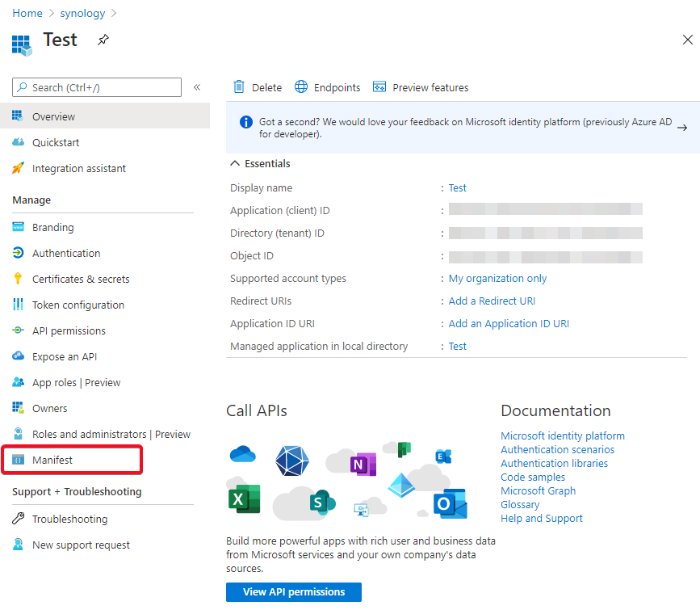
Task: Click the Integration assistant rocket icon
Action: (x=18, y=168)
